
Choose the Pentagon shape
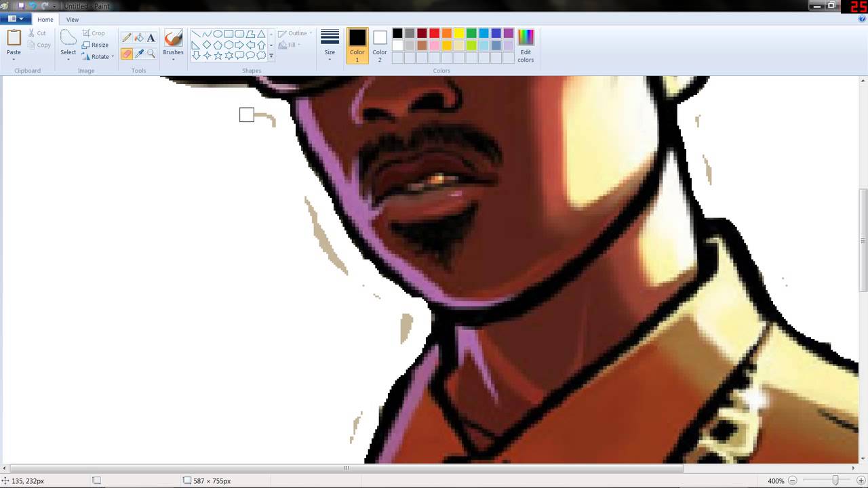(218, 45)
